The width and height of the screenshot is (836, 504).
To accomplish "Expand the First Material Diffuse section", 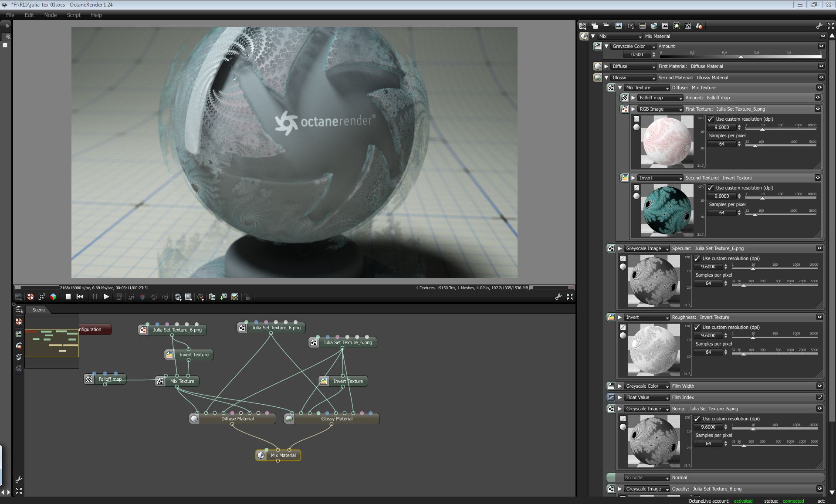I will click(x=606, y=66).
